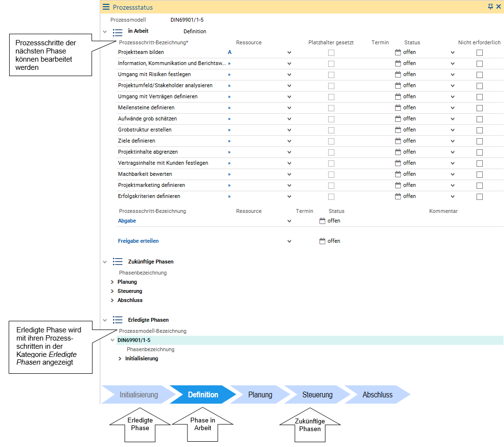The height and width of the screenshot is (447, 504).
Task: Open Ressource dropdown for Freigabe erteilen
Action: coord(289,241)
